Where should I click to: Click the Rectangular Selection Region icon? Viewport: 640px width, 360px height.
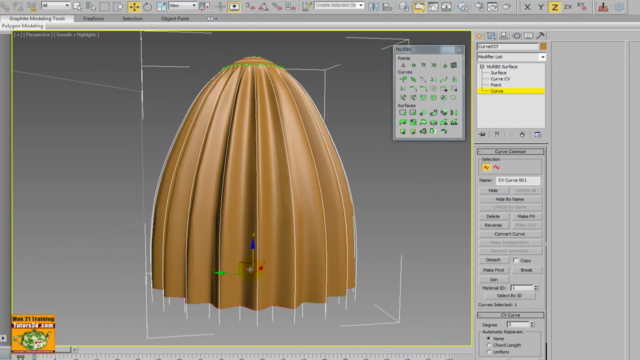(x=104, y=7)
